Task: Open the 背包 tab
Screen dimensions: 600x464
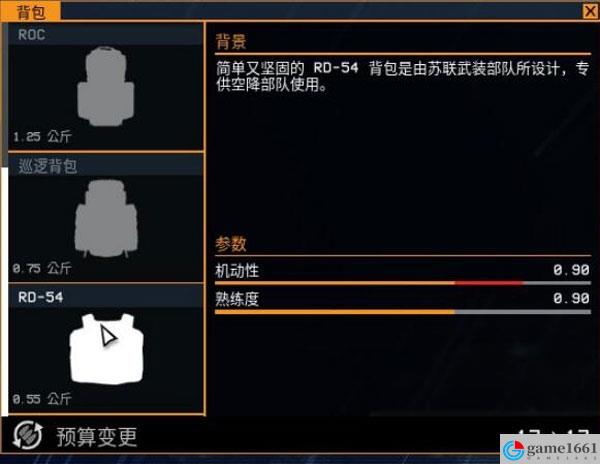Action: pos(30,11)
